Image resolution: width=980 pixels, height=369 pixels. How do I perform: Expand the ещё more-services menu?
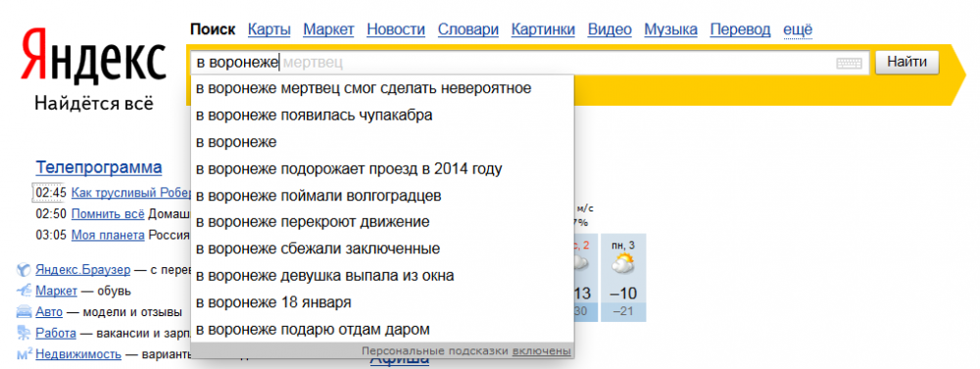[x=798, y=29]
